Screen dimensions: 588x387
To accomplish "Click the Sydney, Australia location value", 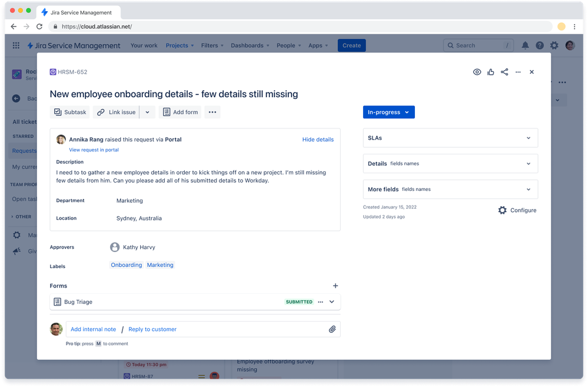I will (x=139, y=219).
